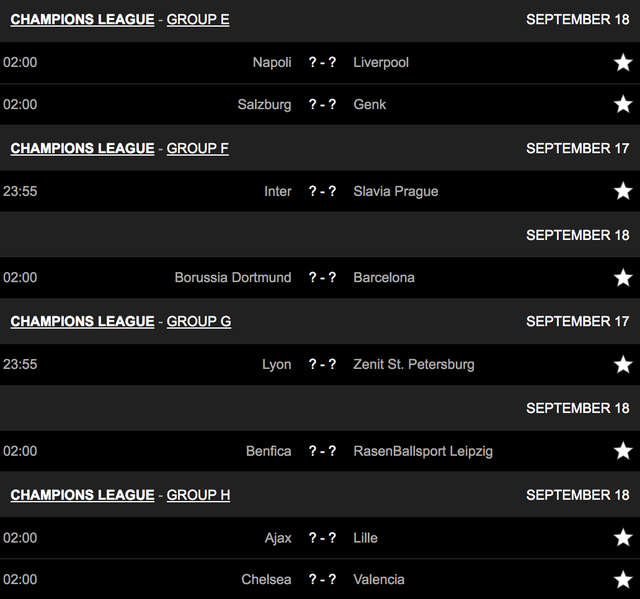
Task: Click the Napoli vs Liverpool score
Action: [x=322, y=62]
